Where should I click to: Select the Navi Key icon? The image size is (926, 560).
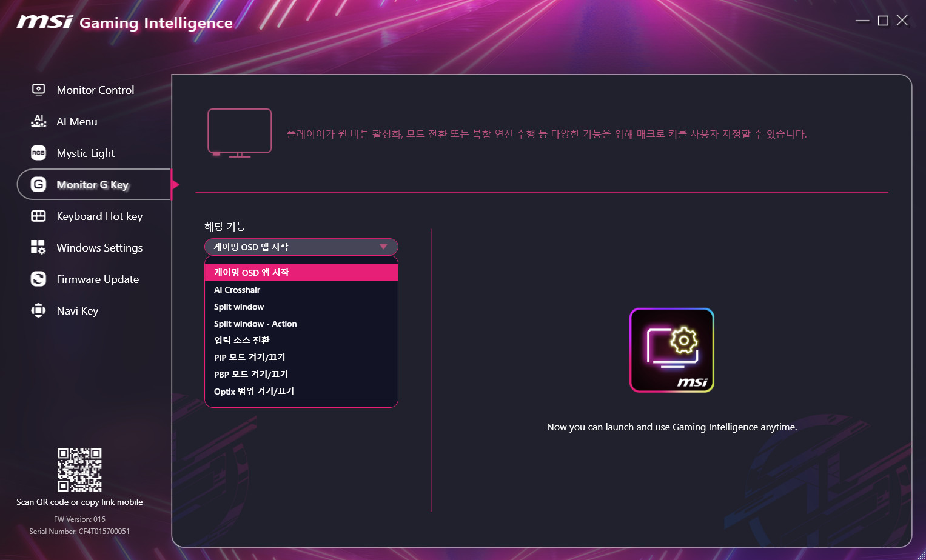tap(38, 310)
